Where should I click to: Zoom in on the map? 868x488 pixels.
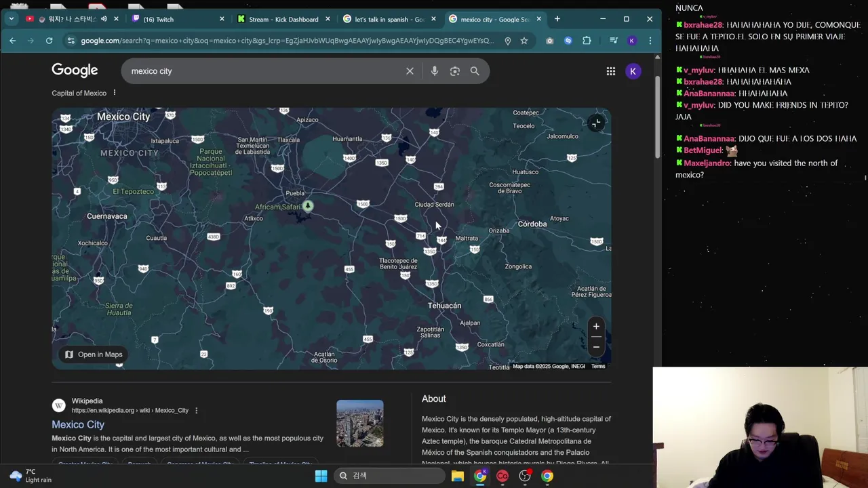point(596,327)
